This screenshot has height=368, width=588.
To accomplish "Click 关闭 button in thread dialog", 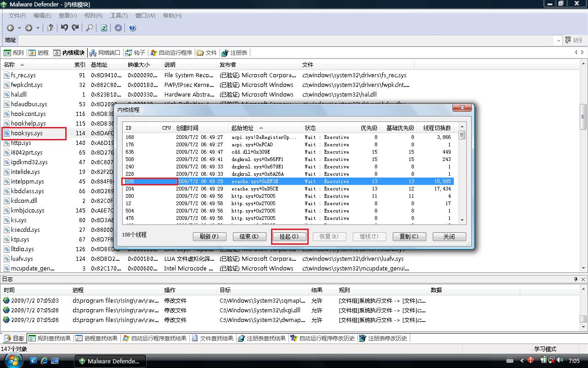I will pos(449,236).
